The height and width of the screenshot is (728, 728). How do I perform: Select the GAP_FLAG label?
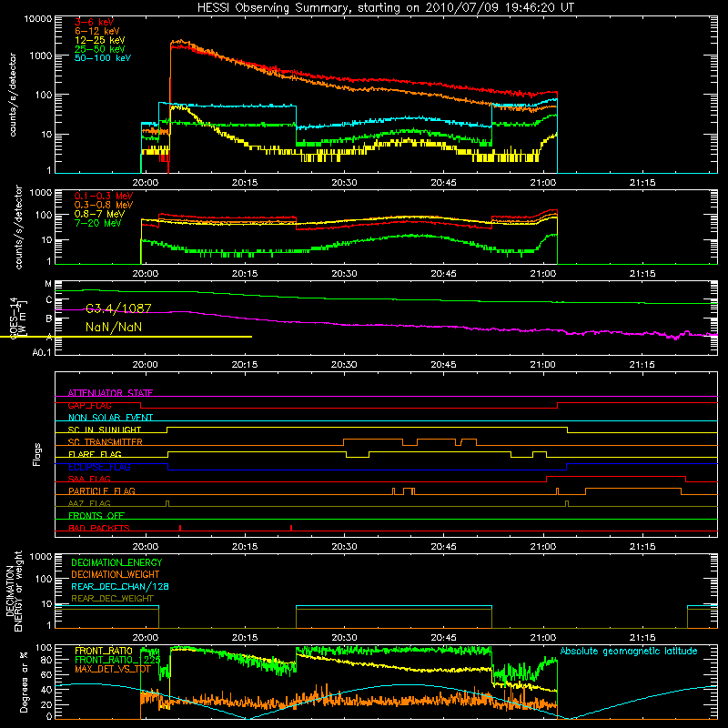(89, 405)
